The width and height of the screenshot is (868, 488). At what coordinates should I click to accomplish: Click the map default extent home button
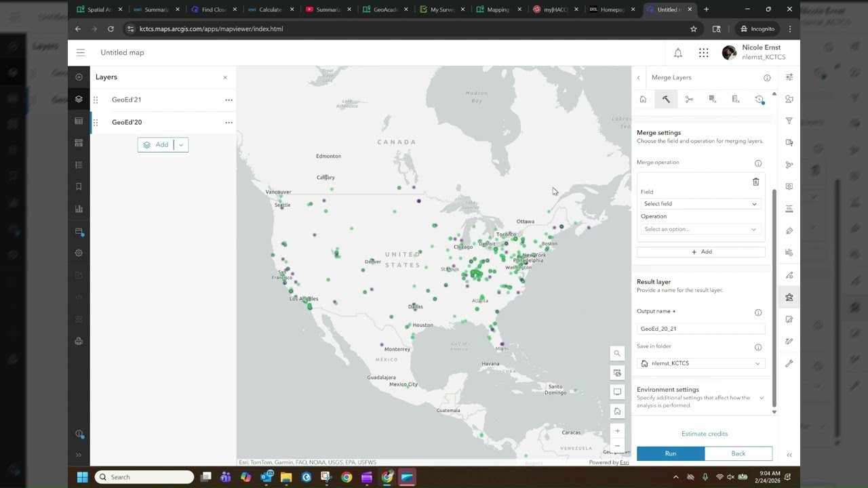[617, 411]
